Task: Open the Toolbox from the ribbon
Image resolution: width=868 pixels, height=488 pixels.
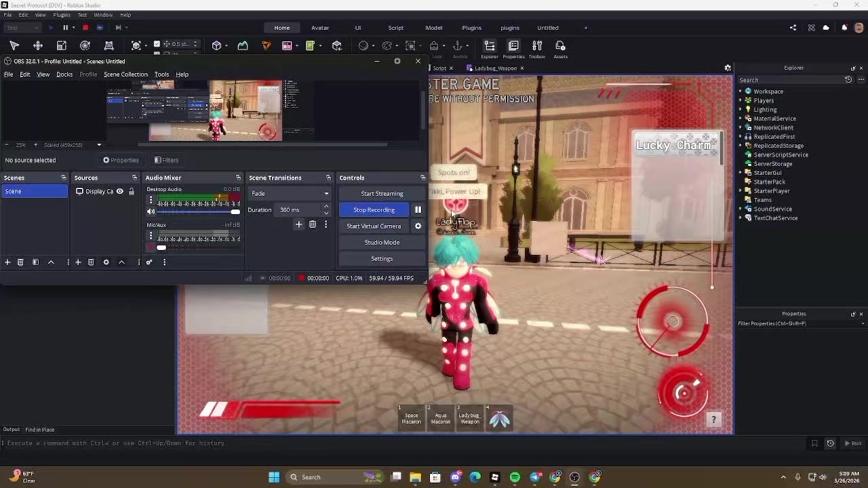Action: pos(537,49)
